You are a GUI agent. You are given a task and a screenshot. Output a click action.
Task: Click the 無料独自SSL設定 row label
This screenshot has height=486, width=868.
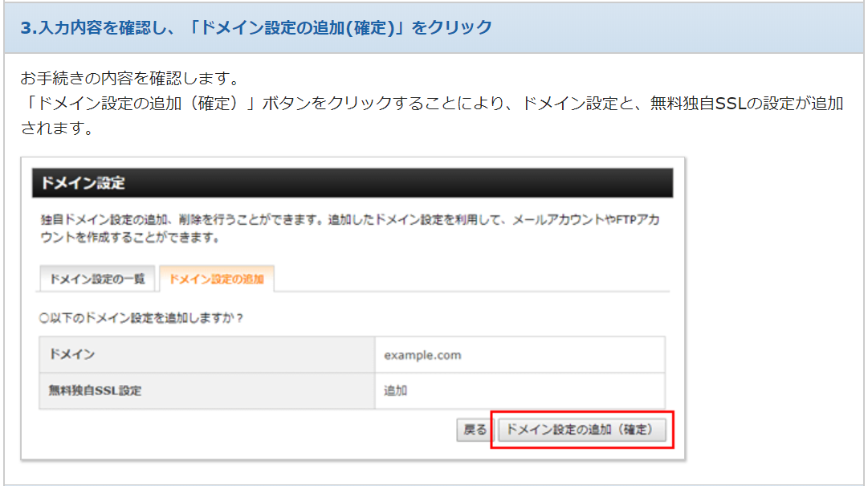tap(95, 391)
